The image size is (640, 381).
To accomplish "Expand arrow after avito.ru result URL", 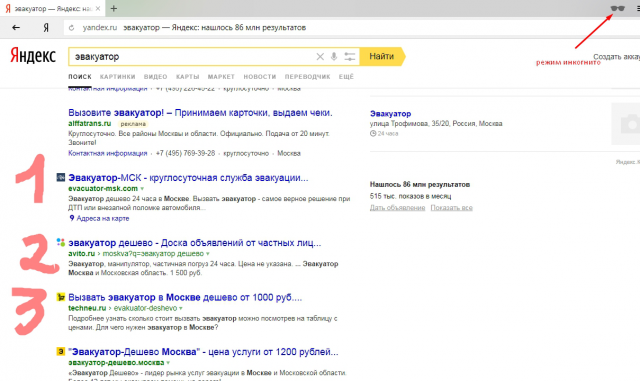I will tap(208, 254).
